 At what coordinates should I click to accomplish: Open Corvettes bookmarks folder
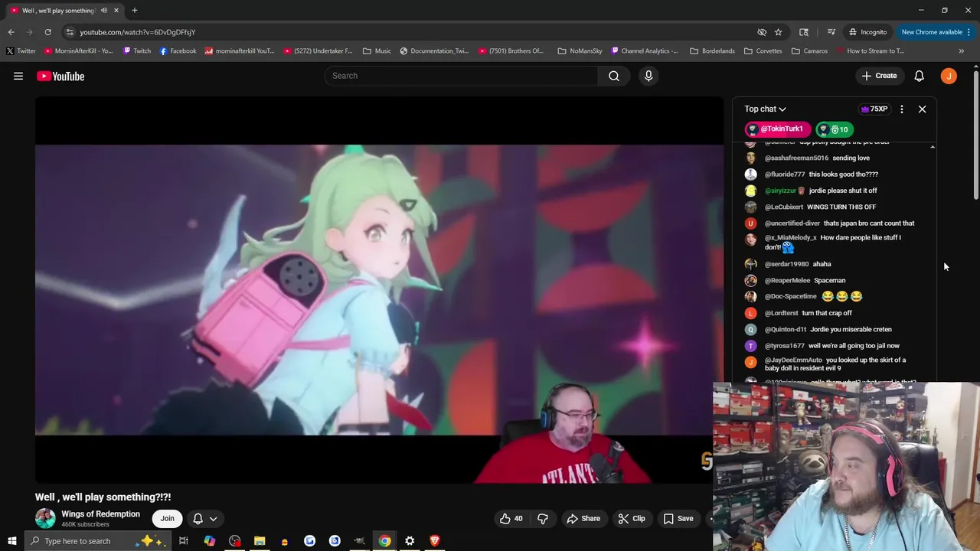pyautogui.click(x=763, y=51)
